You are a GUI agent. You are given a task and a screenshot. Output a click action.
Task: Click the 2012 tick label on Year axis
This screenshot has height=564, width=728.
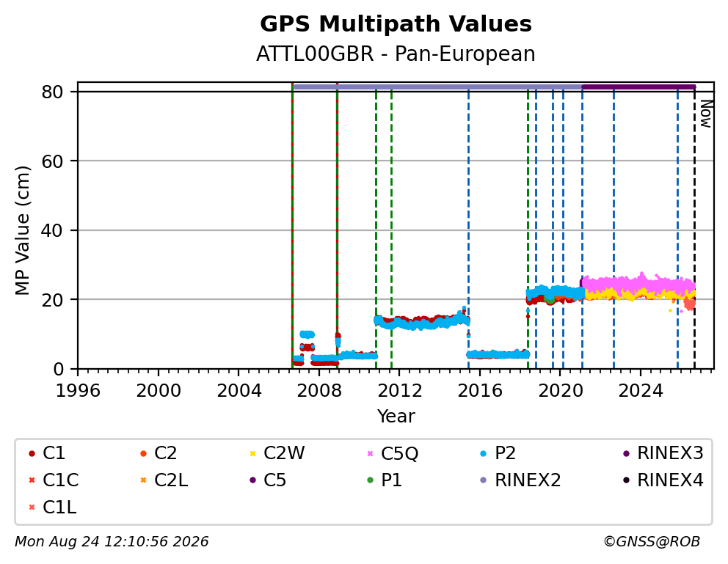point(400,391)
